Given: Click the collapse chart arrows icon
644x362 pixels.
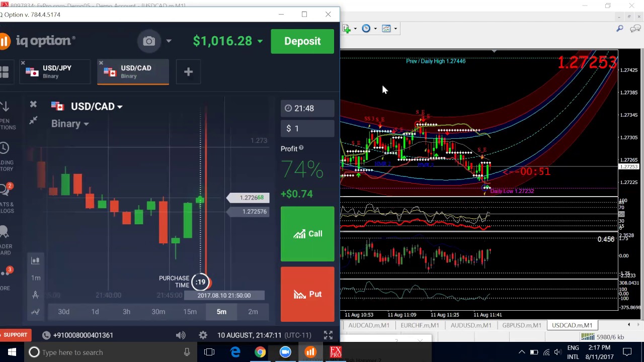Looking at the screenshot, I should (x=33, y=120).
